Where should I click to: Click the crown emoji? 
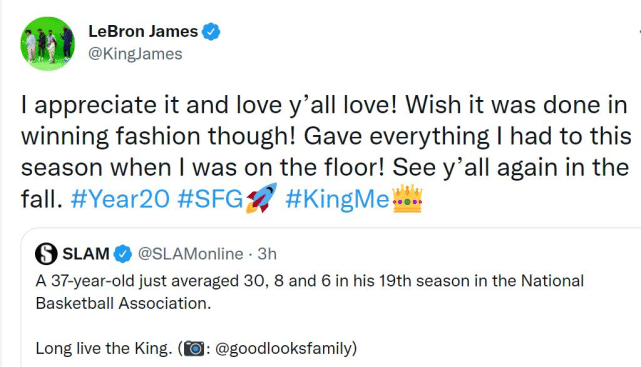407,199
